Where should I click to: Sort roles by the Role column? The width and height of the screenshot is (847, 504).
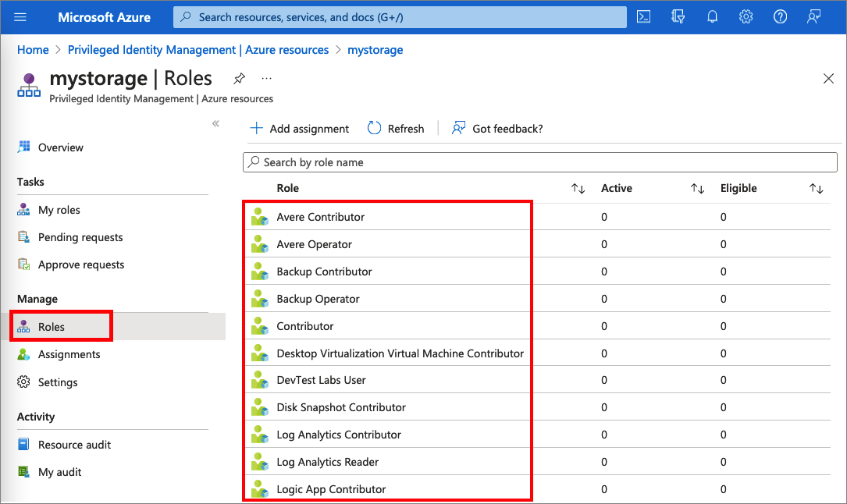click(578, 188)
